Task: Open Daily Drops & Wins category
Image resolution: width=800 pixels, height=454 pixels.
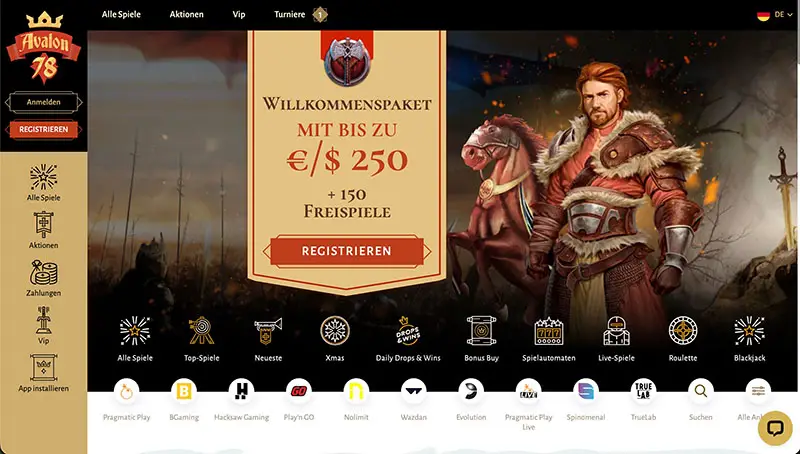Action: tap(408, 339)
